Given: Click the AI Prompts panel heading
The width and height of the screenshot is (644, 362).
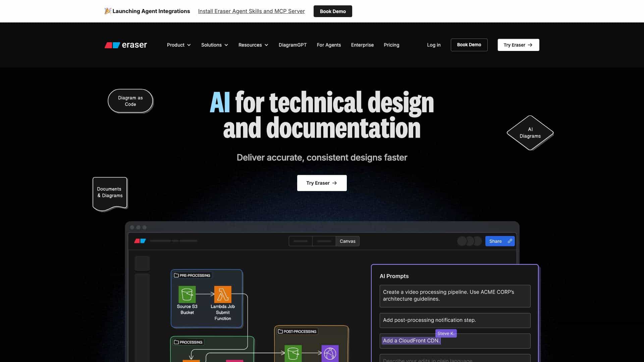Looking at the screenshot, I should pyautogui.click(x=394, y=276).
